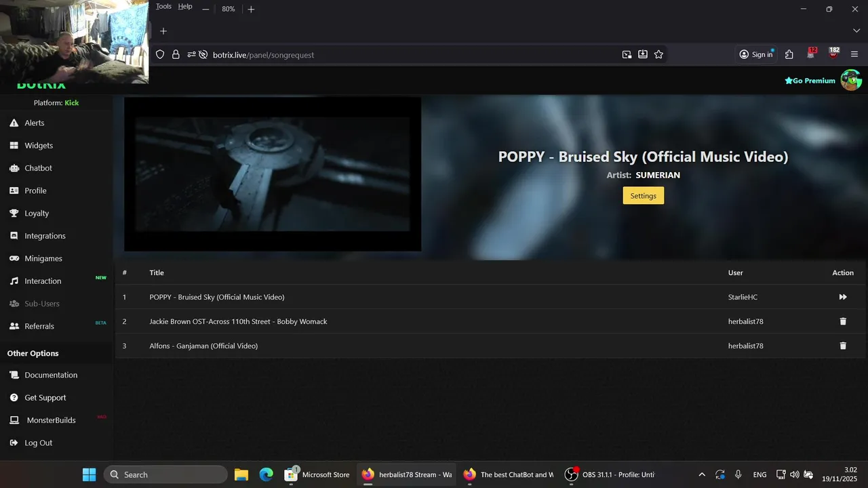868x488 pixels.
Task: Click the Title column header
Action: coord(157,272)
